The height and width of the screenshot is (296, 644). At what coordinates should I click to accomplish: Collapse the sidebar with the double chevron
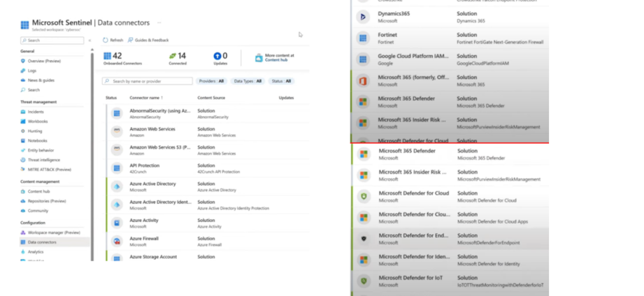click(90, 40)
